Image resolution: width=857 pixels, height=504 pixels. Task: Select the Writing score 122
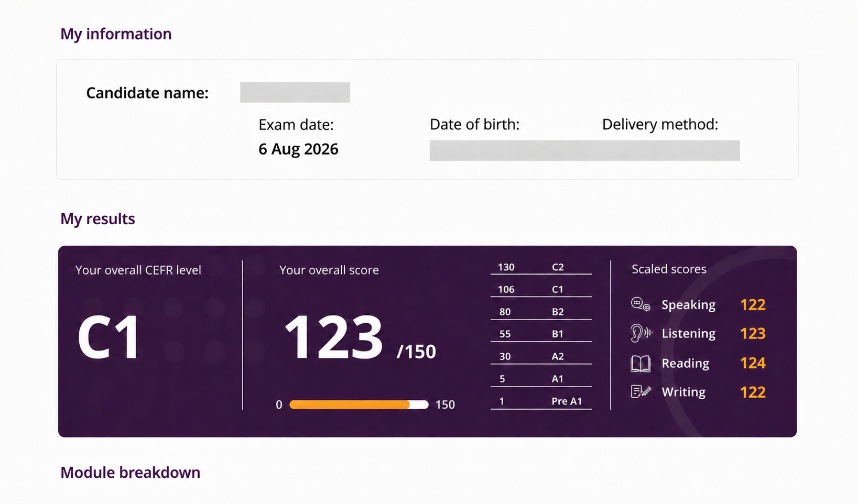753,392
